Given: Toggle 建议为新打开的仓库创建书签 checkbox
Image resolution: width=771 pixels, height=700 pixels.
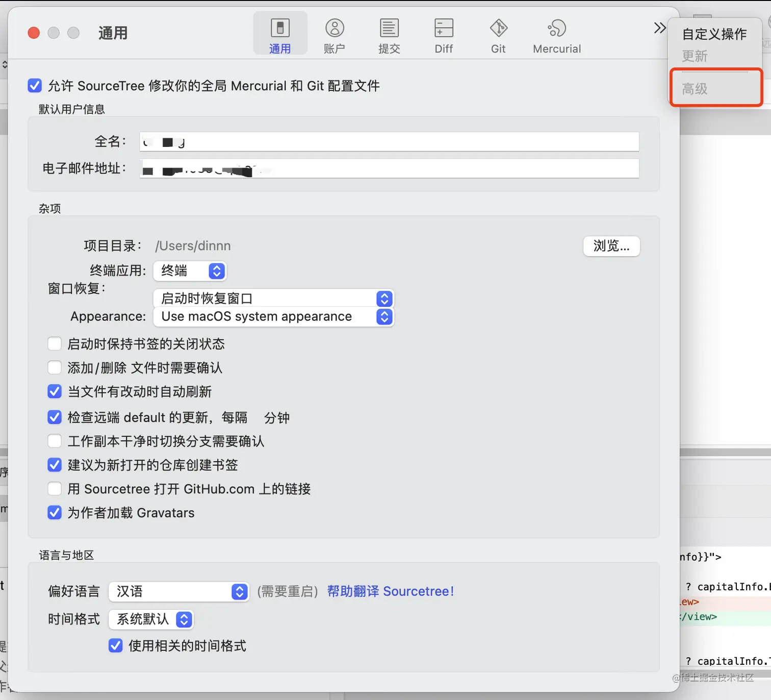Looking at the screenshot, I should (x=55, y=465).
